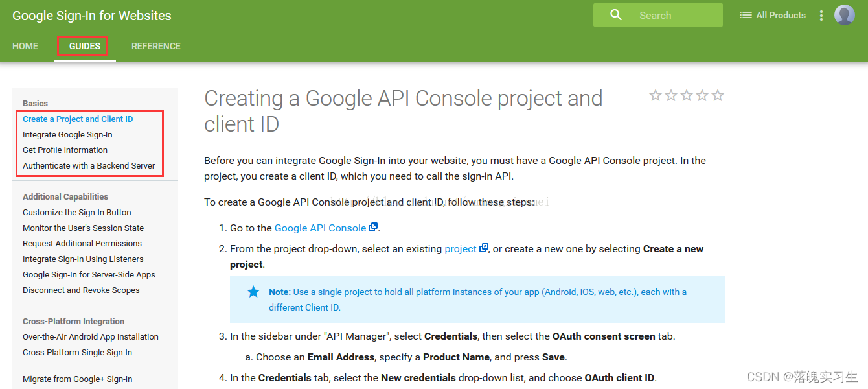This screenshot has height=389, width=868.
Task: Switch to the HOME tab
Action: [x=25, y=46]
